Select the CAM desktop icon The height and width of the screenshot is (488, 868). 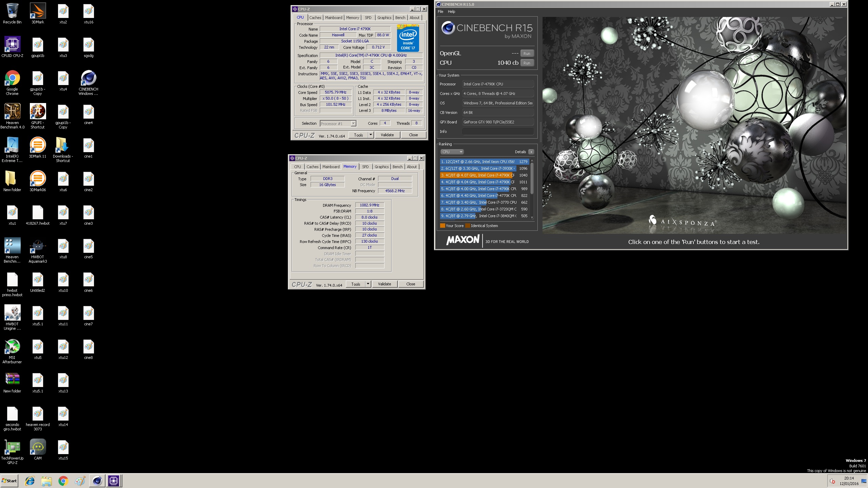38,450
